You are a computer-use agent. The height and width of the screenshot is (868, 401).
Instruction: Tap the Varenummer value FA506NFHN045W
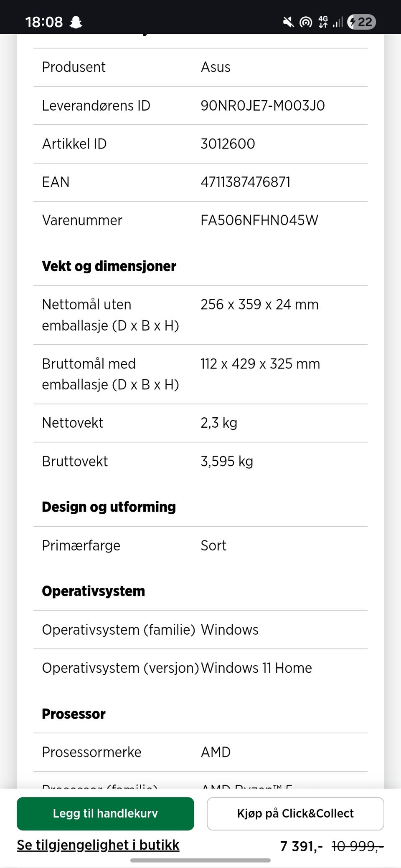pos(259,220)
